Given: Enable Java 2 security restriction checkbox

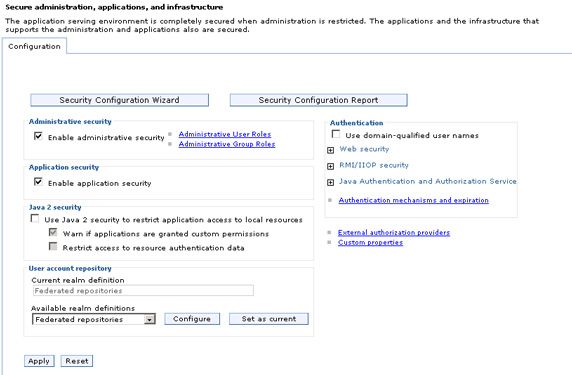Looking at the screenshot, I should pos(35,219).
